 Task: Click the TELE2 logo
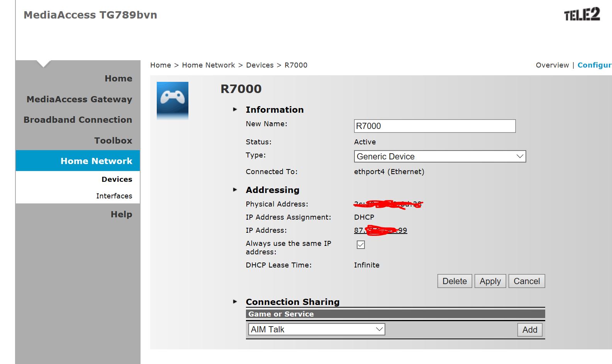(582, 14)
